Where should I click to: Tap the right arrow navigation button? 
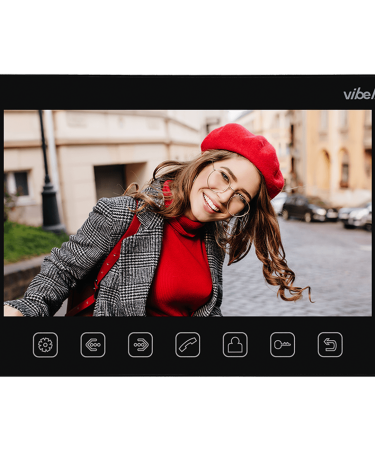[x=140, y=344]
